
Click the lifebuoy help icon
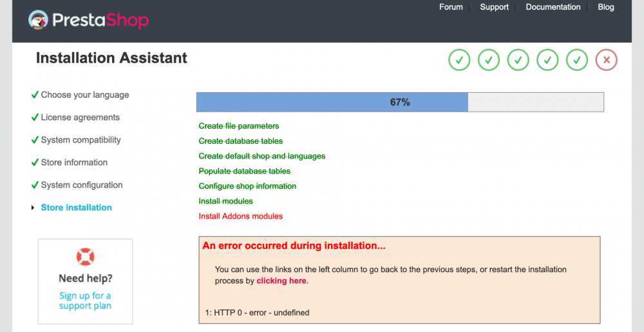pyautogui.click(x=86, y=257)
